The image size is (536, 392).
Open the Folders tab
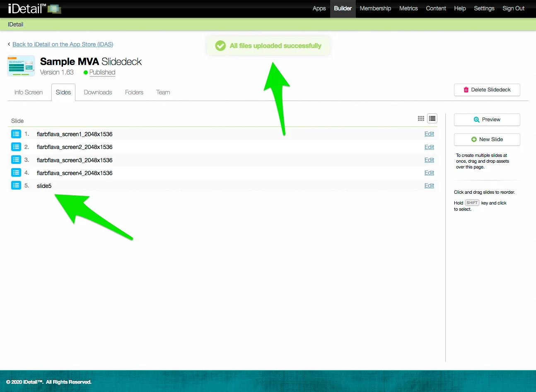point(134,92)
